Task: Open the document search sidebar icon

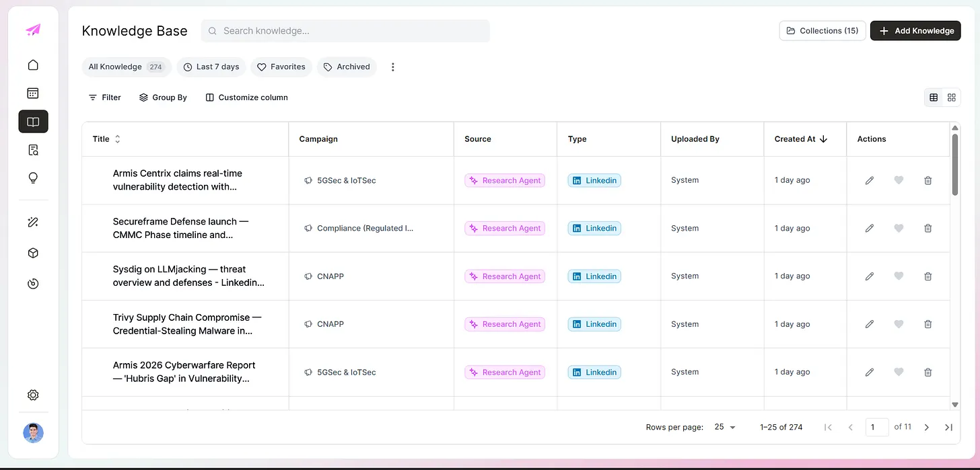Action: click(33, 150)
